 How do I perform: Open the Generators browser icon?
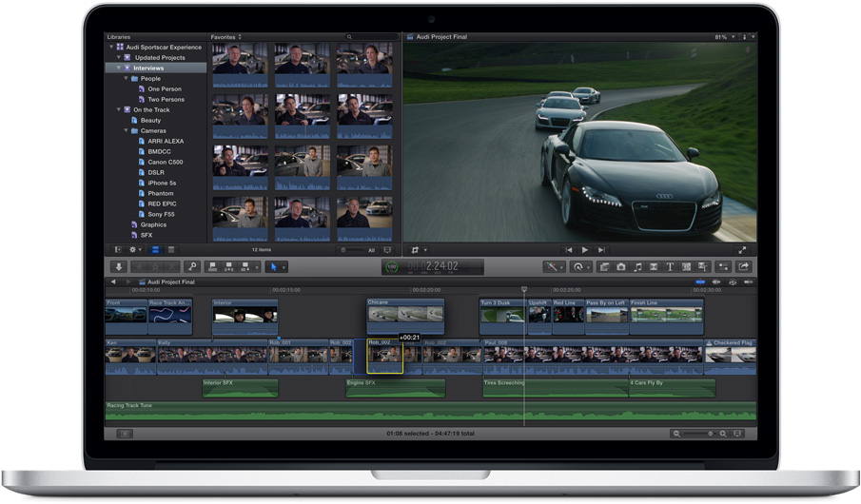[x=686, y=267]
